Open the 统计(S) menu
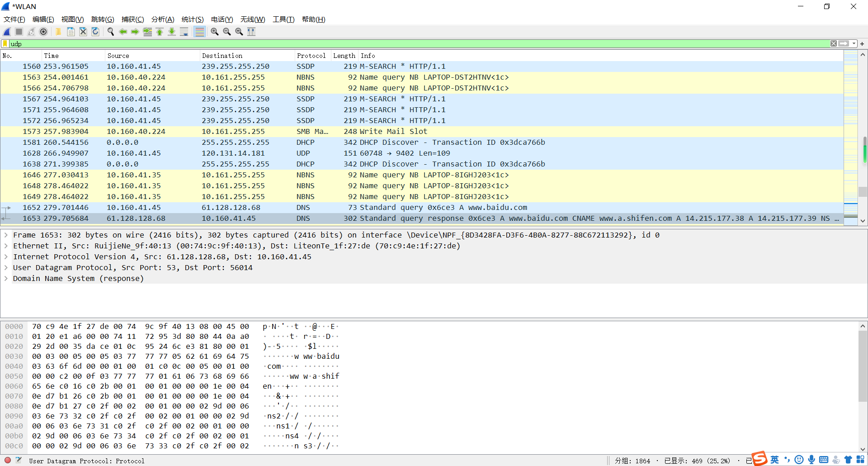This screenshot has height=466, width=868. point(192,19)
